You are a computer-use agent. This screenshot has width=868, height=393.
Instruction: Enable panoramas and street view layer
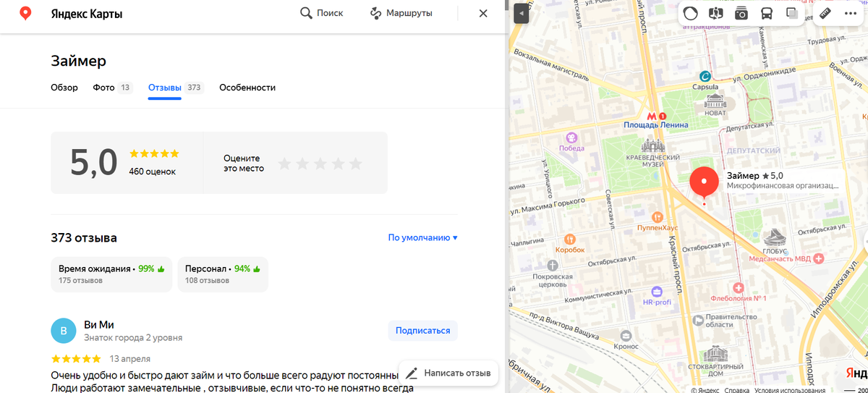coord(716,13)
